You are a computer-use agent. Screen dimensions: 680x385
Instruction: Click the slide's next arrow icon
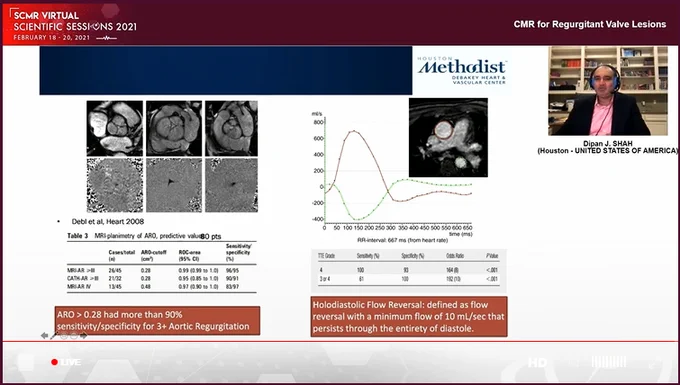84,336
